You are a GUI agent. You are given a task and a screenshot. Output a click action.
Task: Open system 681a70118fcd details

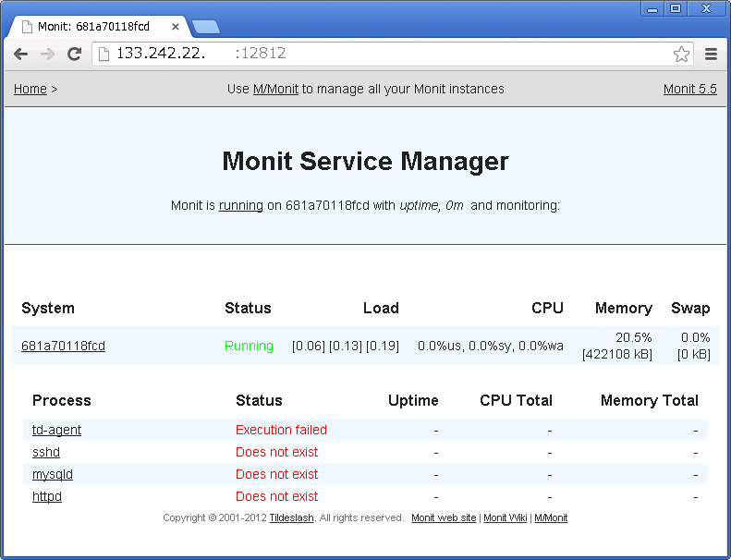click(63, 347)
